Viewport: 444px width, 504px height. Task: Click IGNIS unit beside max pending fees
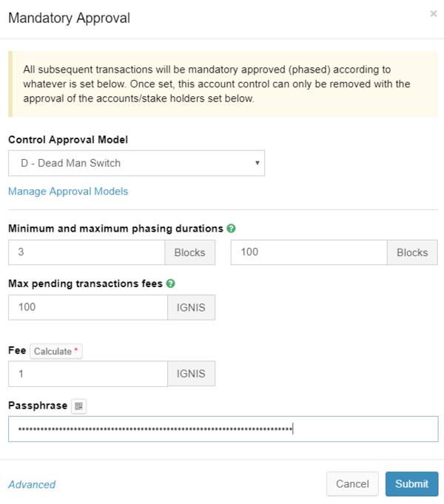pyautogui.click(x=191, y=307)
